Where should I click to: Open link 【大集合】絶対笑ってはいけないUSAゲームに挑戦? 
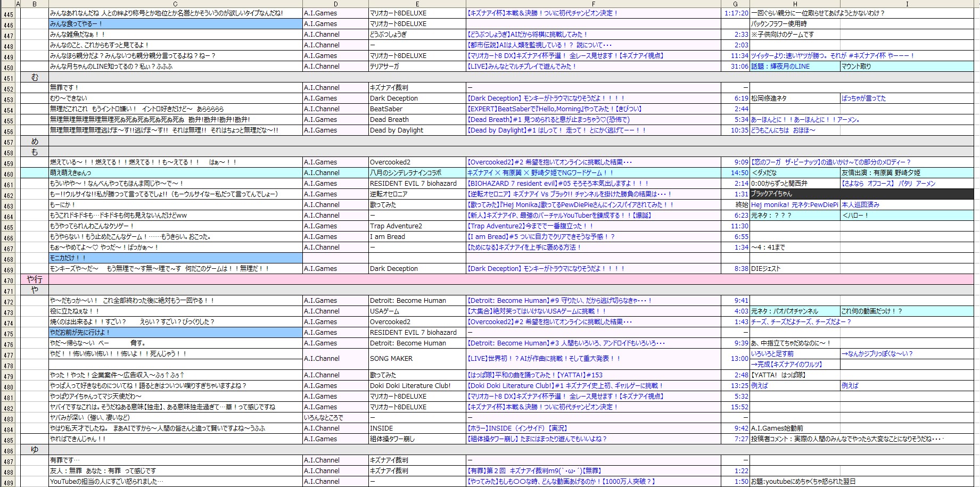pos(537,311)
